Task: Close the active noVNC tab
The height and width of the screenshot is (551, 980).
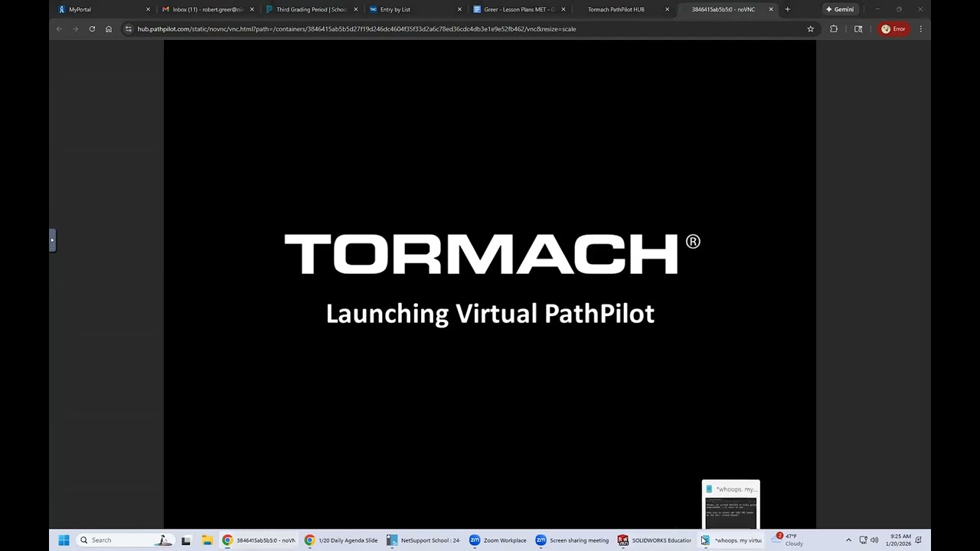Action: tap(771, 9)
